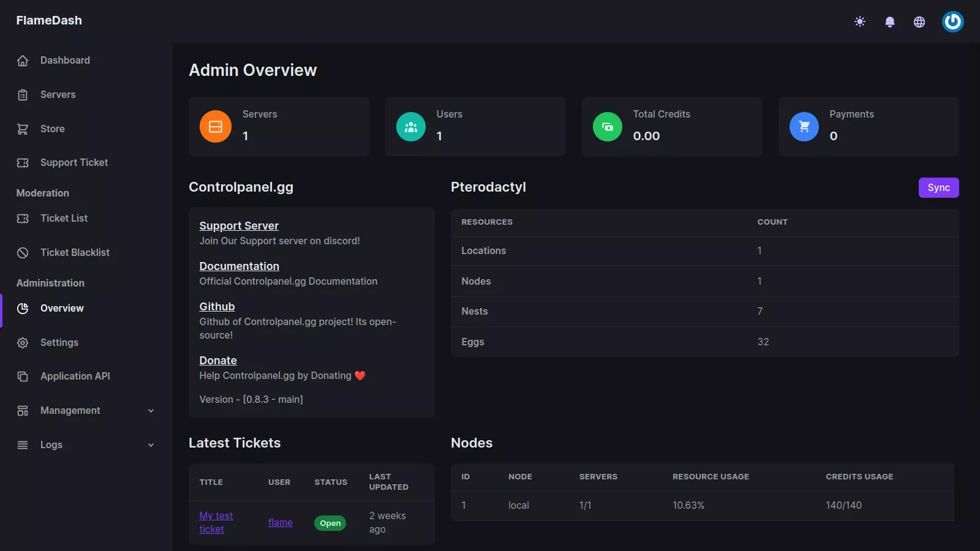Click the purple Sync button

click(x=938, y=188)
